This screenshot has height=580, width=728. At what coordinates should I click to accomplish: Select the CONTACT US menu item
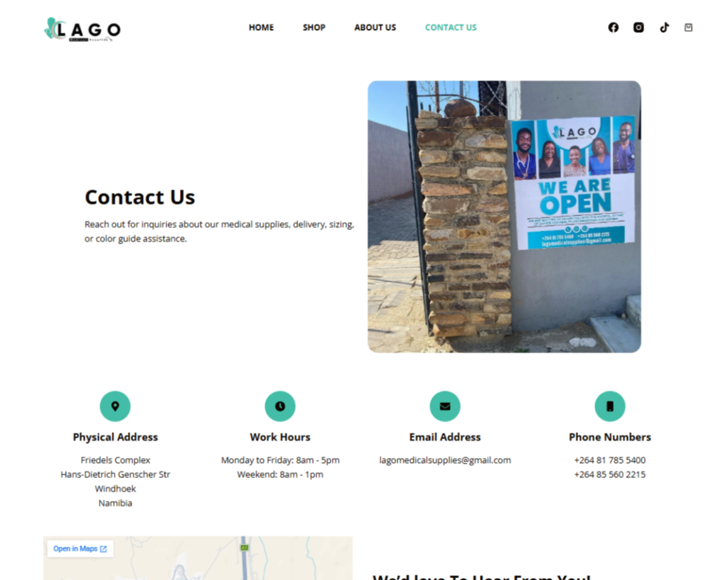(x=451, y=28)
